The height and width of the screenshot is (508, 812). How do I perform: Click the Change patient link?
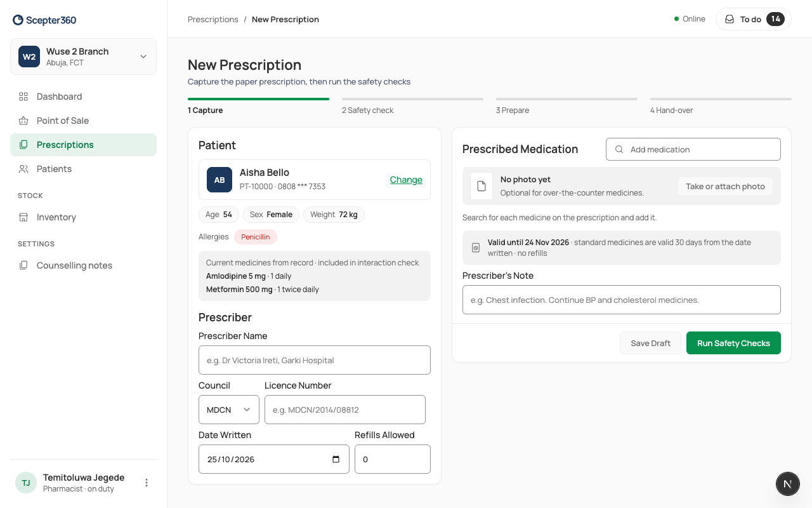point(406,180)
